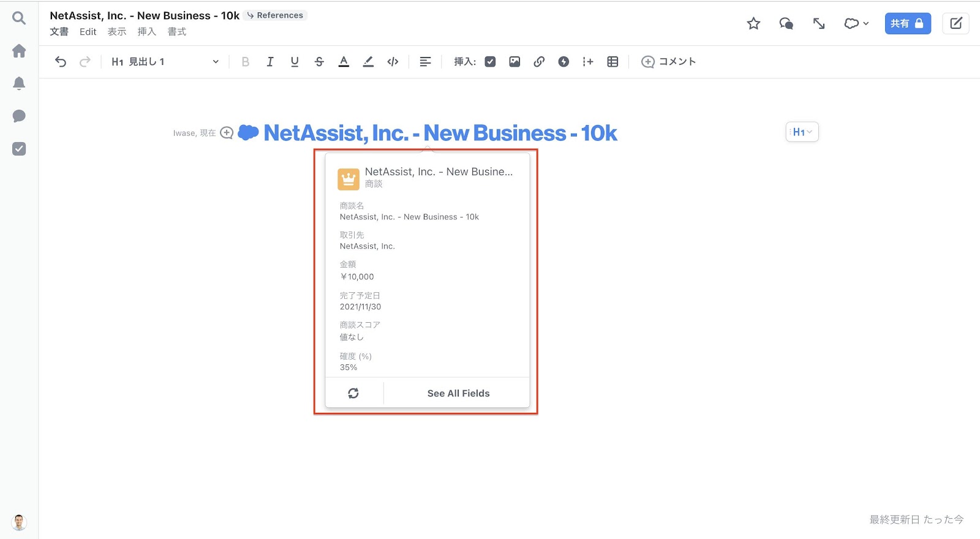Apply code formatting
Viewport: 980px width, 539px height.
click(393, 61)
